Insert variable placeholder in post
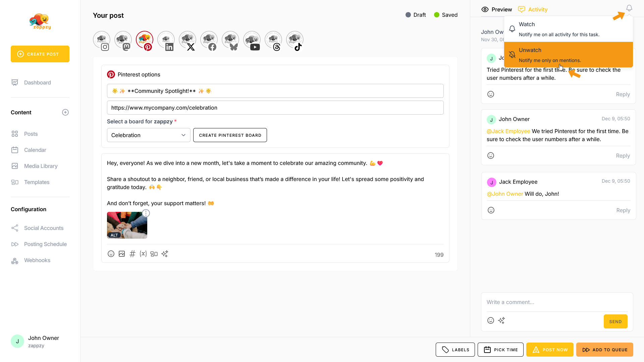644x362 pixels. (x=143, y=254)
